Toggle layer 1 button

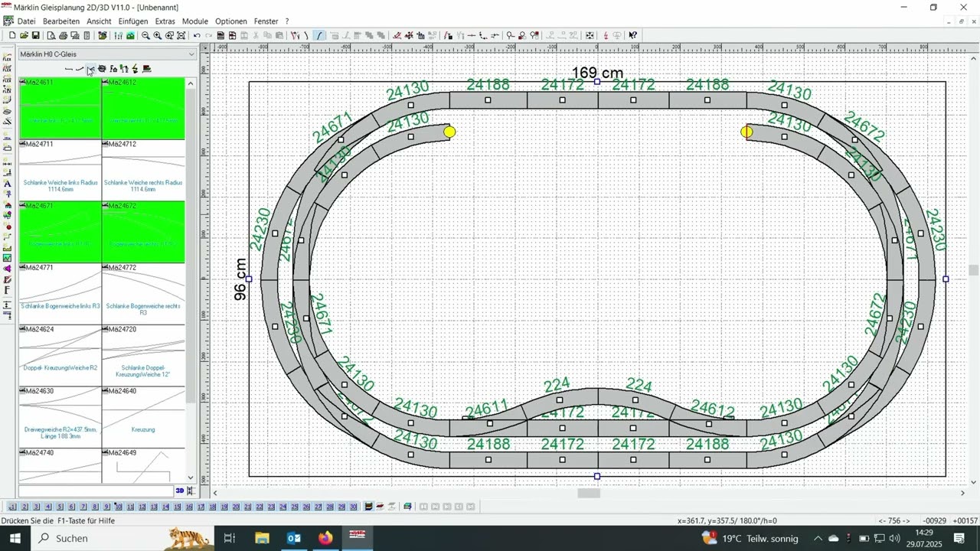pos(13,507)
